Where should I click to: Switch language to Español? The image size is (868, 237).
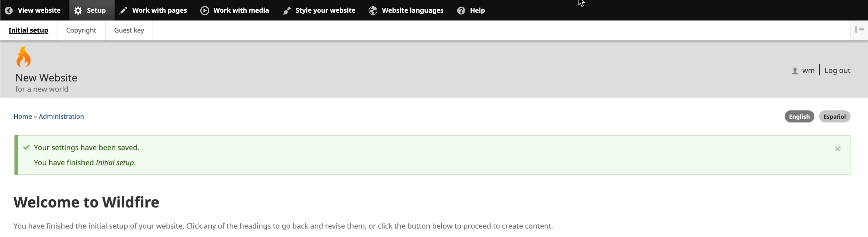[x=834, y=116]
